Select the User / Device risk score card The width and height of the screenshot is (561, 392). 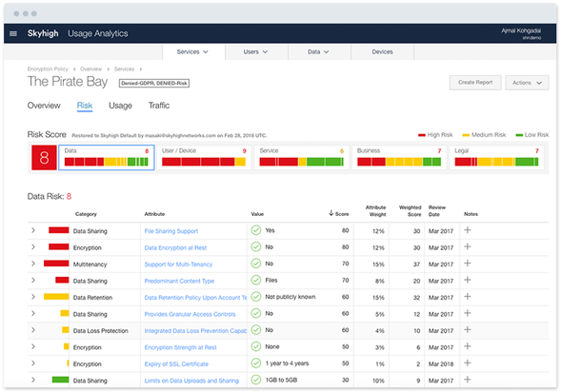[x=204, y=158]
